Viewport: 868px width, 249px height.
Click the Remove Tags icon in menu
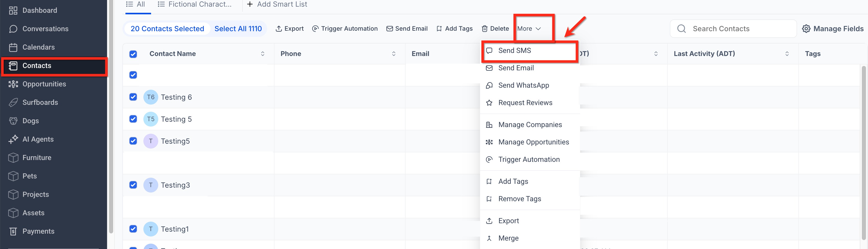click(x=489, y=199)
